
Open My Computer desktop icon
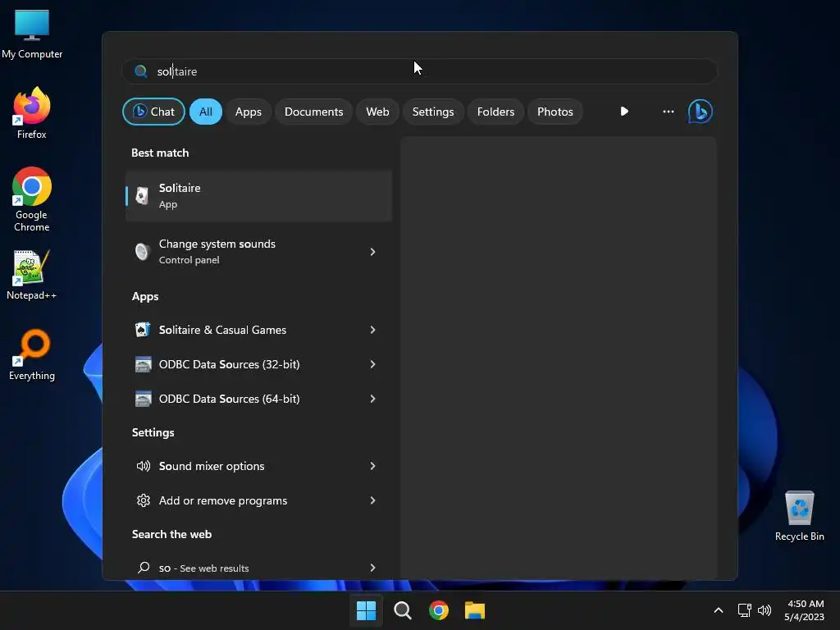[x=32, y=34]
